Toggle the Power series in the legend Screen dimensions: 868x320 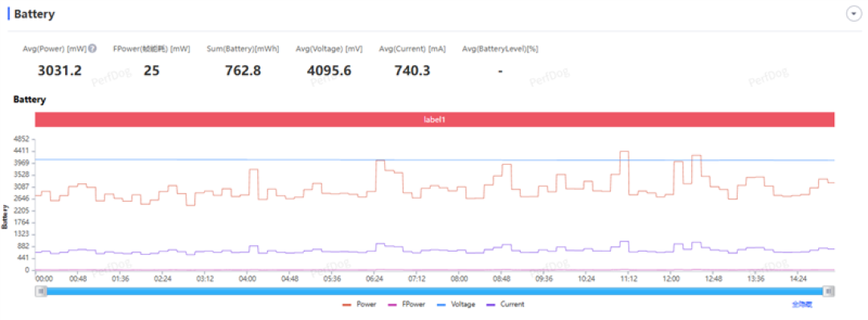click(360, 304)
